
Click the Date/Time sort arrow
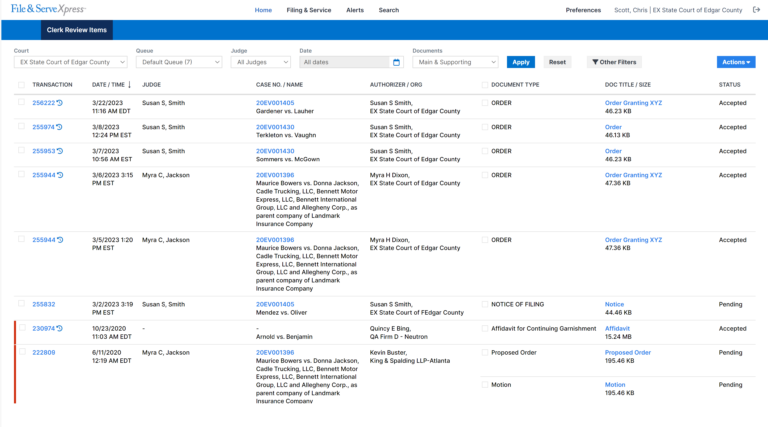[129, 85]
